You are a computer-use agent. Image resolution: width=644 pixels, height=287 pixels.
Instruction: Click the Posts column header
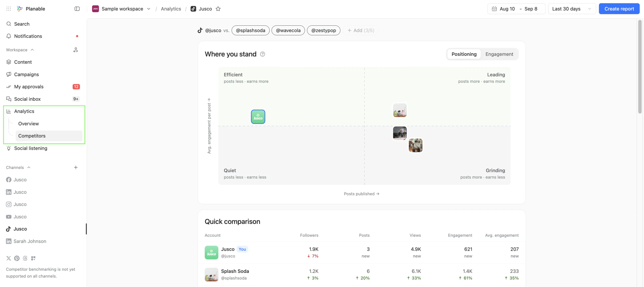(364, 235)
